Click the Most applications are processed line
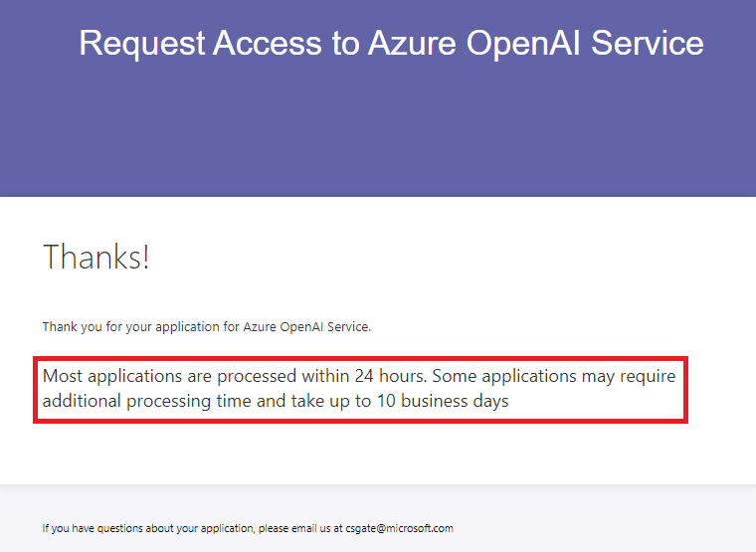This screenshot has width=756, height=552. 359,376
